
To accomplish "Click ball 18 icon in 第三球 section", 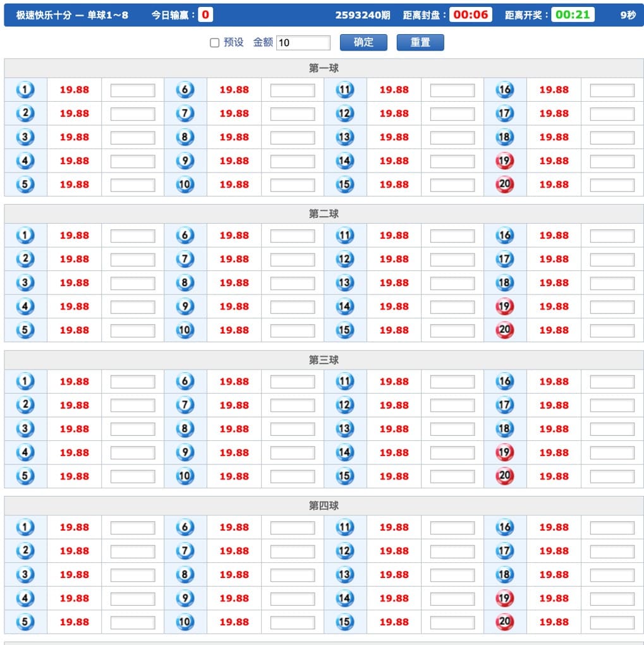I will (504, 428).
